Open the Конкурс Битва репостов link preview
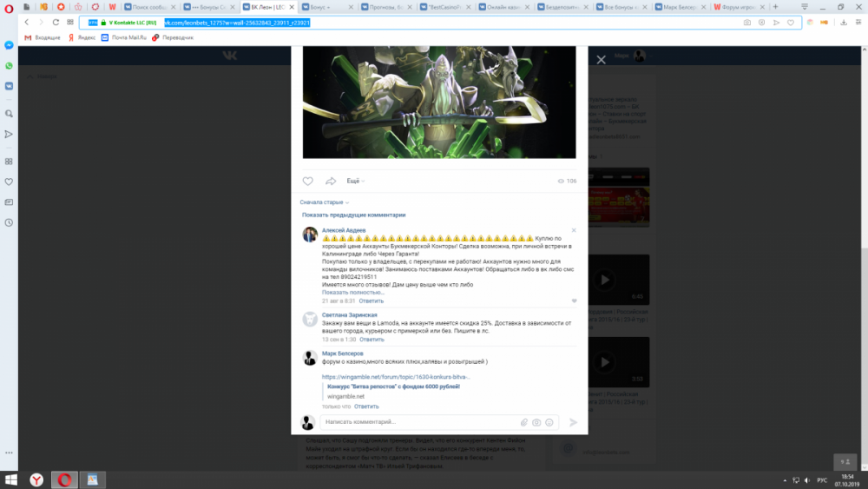The image size is (868, 489). (393, 387)
